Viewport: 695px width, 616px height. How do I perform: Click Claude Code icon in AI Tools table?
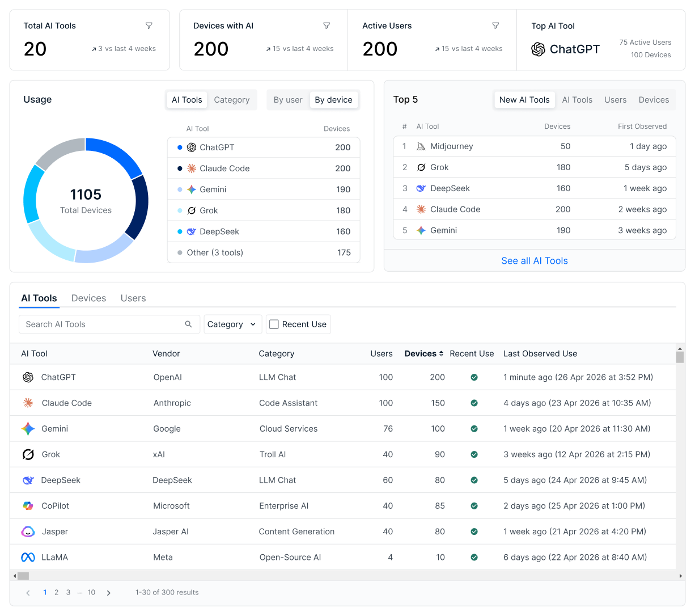[28, 403]
